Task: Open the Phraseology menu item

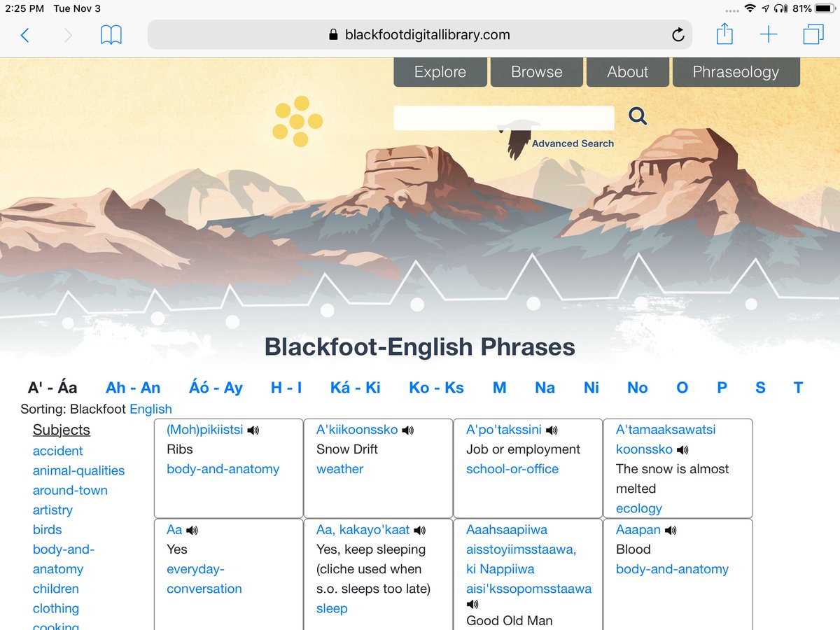Action: pyautogui.click(x=736, y=71)
